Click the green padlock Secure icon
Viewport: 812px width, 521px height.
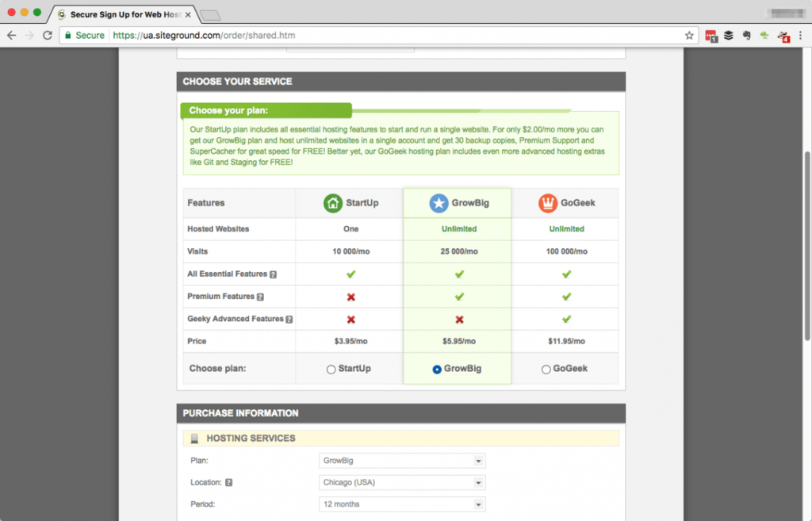(x=68, y=35)
